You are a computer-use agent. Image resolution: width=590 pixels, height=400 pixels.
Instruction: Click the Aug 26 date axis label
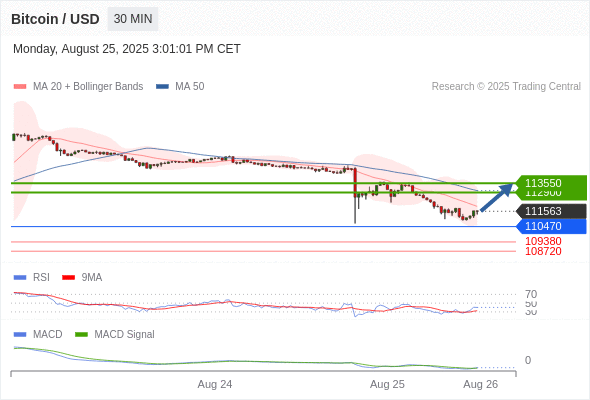tap(481, 384)
